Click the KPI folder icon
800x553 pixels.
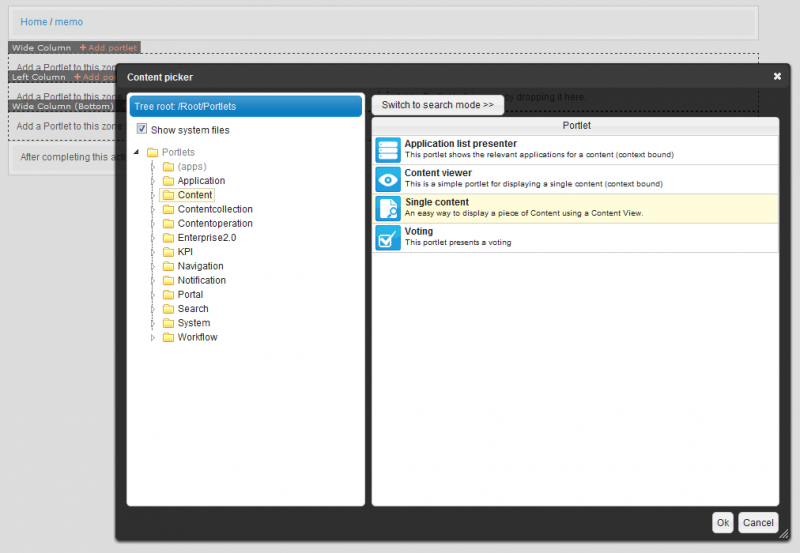click(168, 252)
